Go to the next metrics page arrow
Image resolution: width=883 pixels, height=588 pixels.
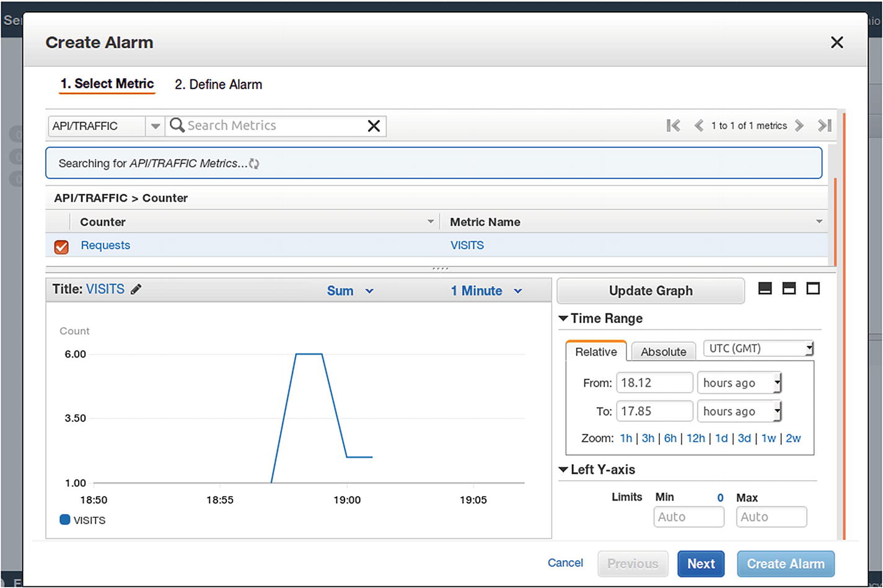[x=799, y=126]
